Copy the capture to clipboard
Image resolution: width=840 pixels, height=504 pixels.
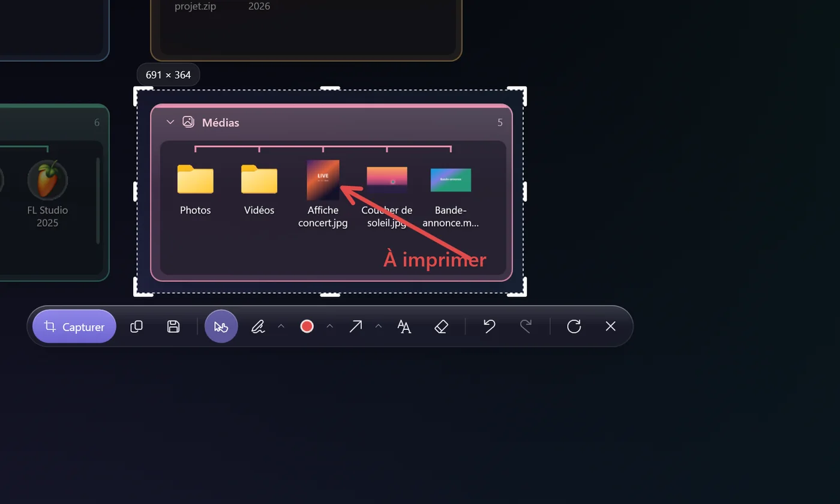(136, 326)
